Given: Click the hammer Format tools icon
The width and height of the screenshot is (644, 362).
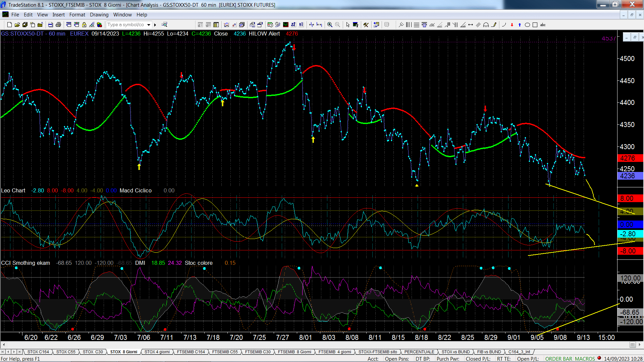Looking at the screenshot, I should pyautogui.click(x=366, y=25).
